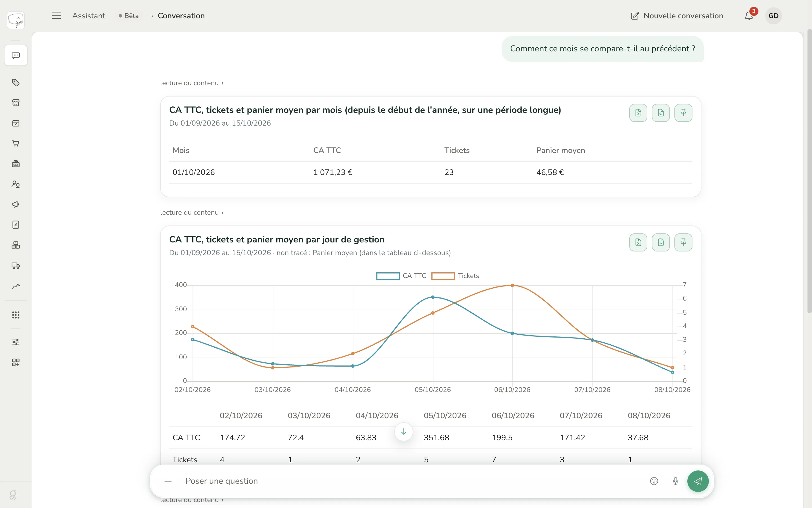
Task: Open the GD user avatar menu
Action: tap(773, 16)
